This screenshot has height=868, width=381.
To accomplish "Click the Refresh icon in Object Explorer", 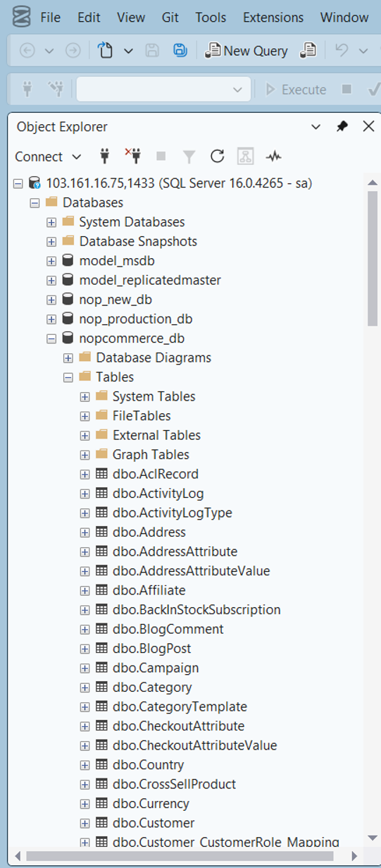I will click(217, 157).
